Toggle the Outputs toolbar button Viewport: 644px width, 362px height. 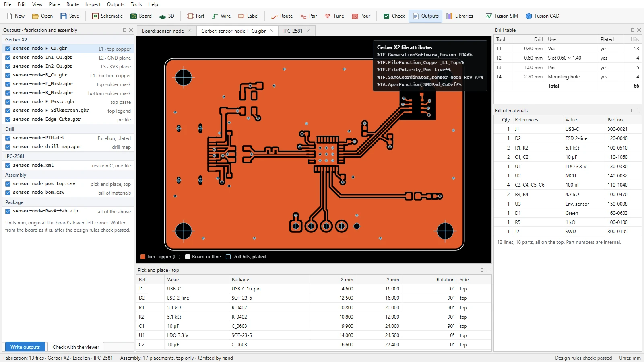(x=425, y=16)
